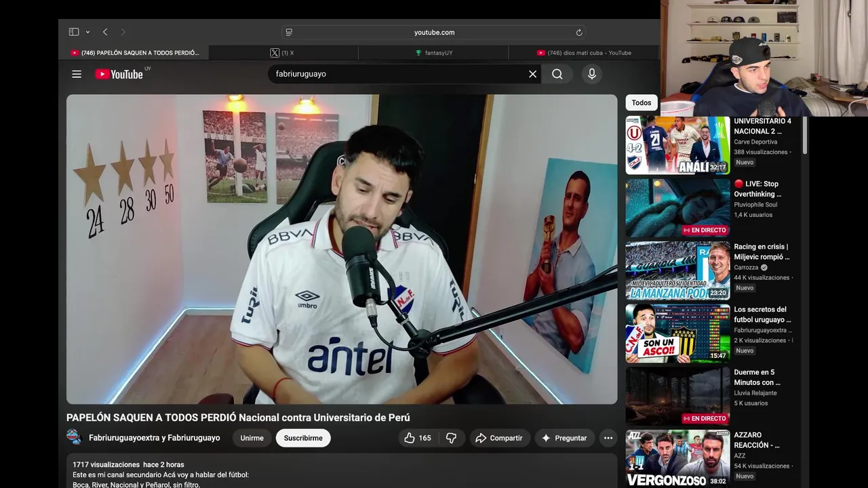Open the UNIVERSITARIO 4 NACIONAL 2 video title
The height and width of the screenshot is (488, 868).
pos(762,126)
